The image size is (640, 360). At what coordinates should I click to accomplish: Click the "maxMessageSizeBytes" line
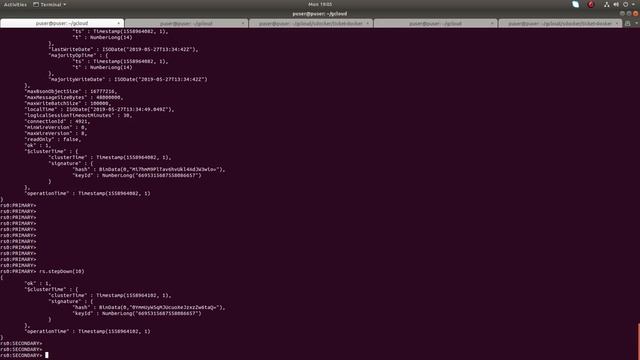[74, 98]
